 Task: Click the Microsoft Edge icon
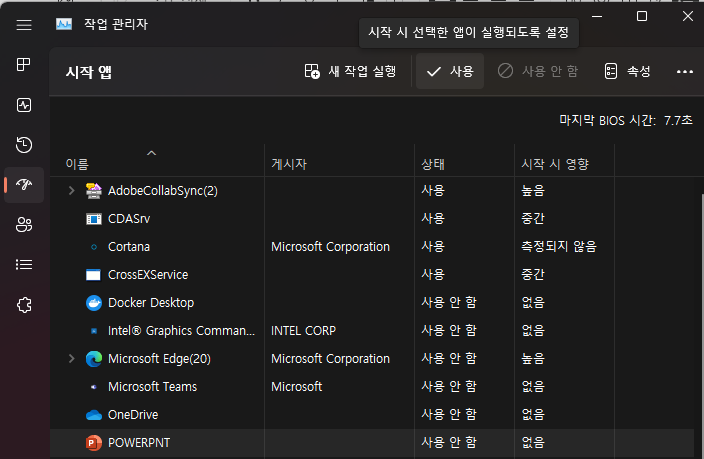pyautogui.click(x=94, y=359)
